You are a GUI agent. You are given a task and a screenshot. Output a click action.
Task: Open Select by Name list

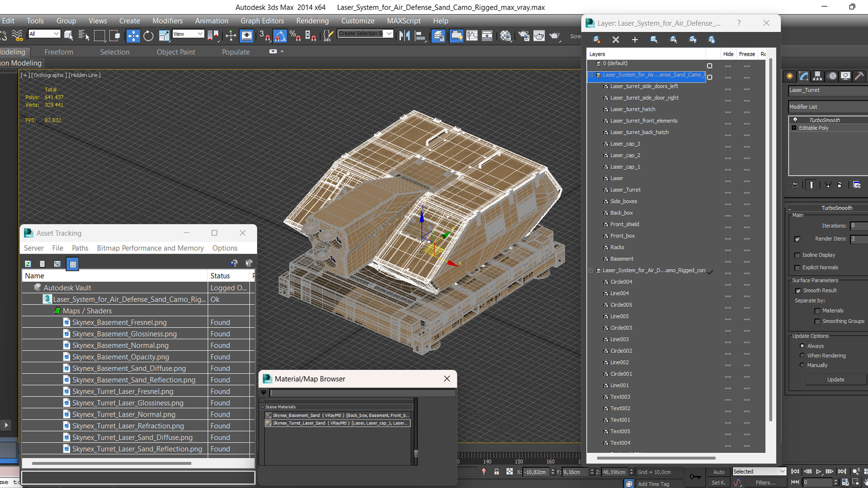pyautogui.click(x=84, y=36)
